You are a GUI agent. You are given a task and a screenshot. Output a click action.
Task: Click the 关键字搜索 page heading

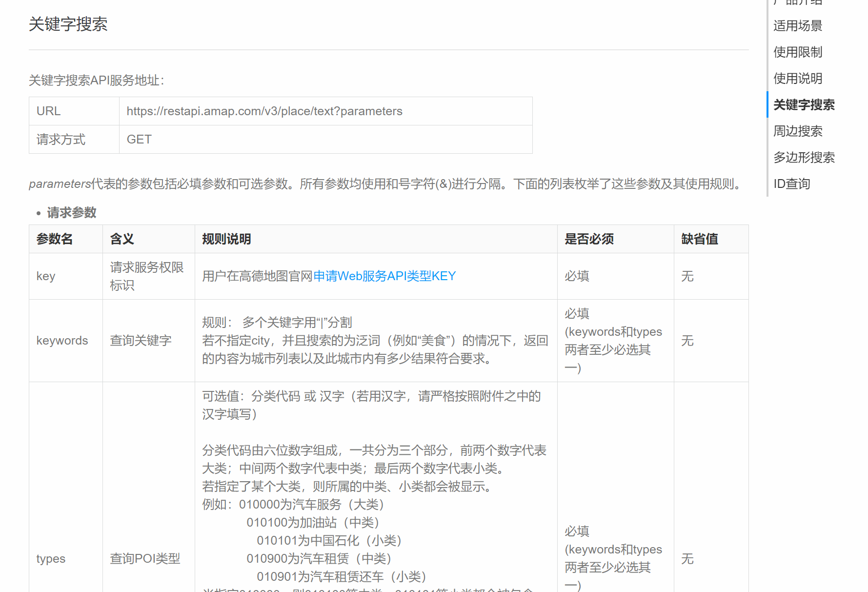click(68, 24)
